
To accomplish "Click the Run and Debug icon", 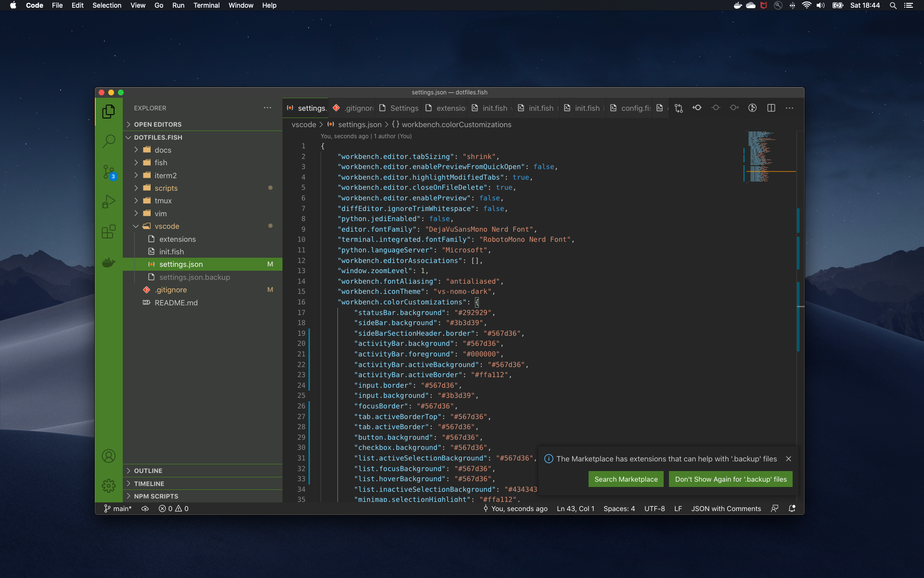I will 107,200.
